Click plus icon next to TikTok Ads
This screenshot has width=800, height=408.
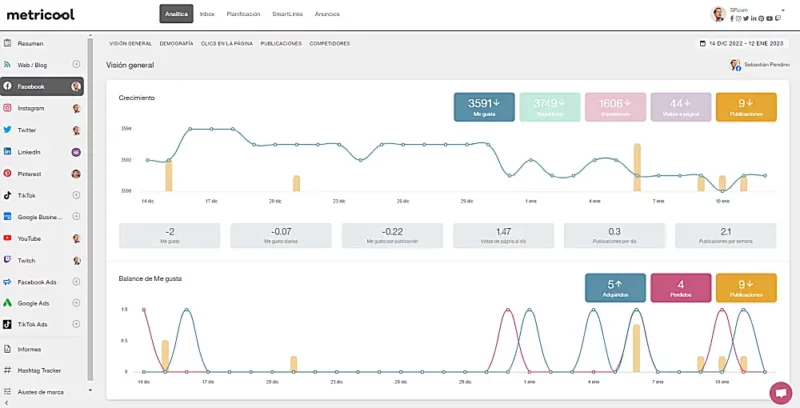(76, 324)
